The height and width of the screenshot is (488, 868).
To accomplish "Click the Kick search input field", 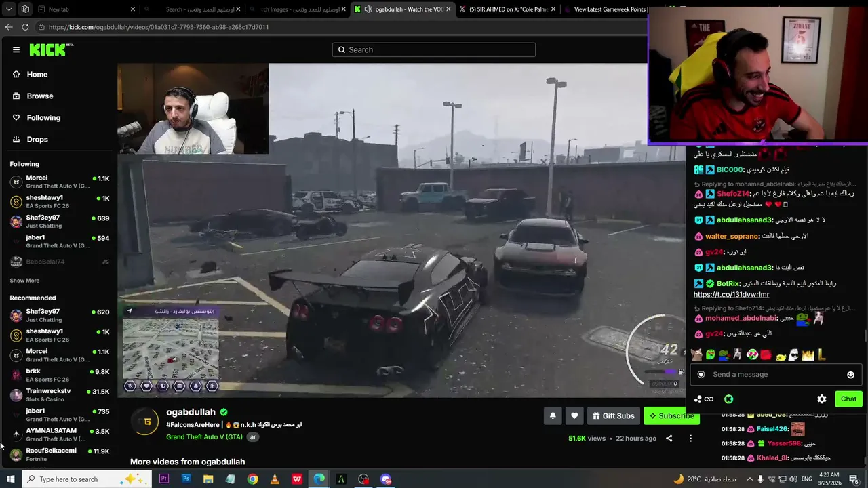I will point(434,49).
